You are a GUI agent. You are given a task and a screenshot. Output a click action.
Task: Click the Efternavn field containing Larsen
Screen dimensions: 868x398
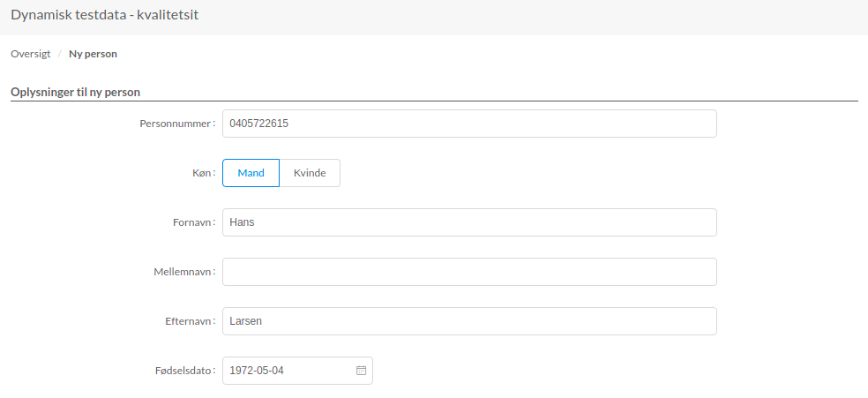pyautogui.click(x=468, y=321)
